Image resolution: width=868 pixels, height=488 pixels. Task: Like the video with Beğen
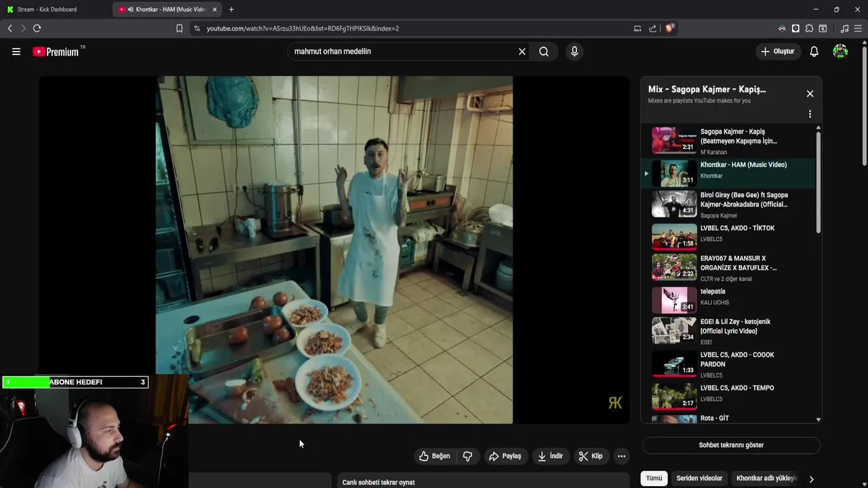(435, 456)
